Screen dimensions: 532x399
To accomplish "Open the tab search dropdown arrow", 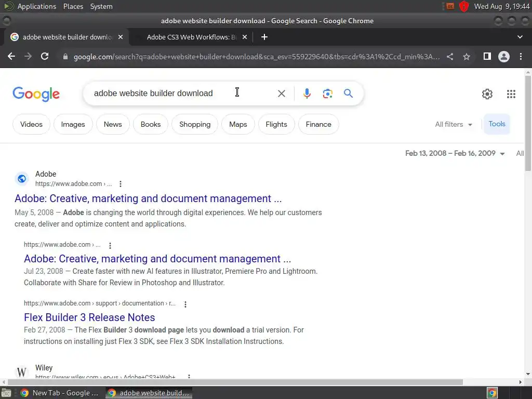I will pyautogui.click(x=520, y=37).
